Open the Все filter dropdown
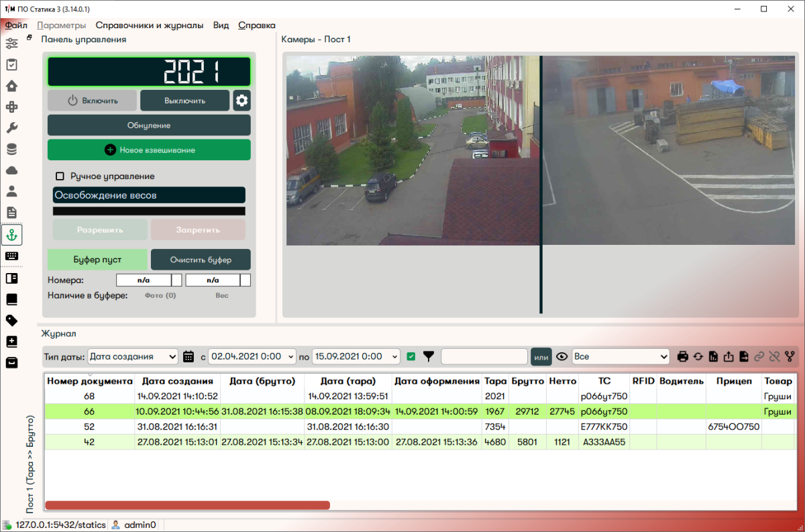 tap(621, 357)
